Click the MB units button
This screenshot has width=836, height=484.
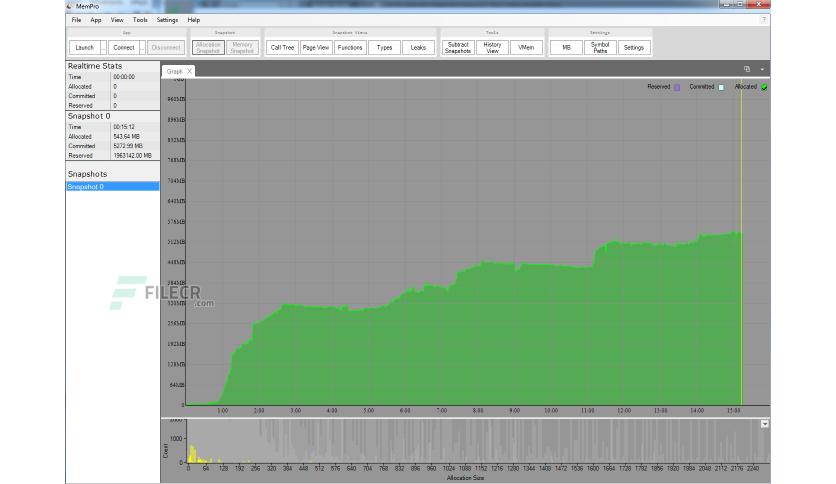(x=566, y=47)
